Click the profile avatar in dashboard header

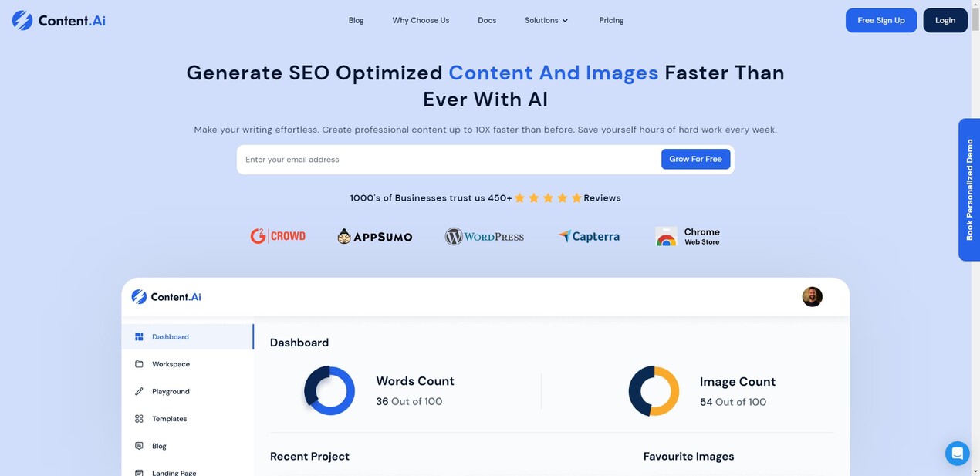pyautogui.click(x=812, y=296)
